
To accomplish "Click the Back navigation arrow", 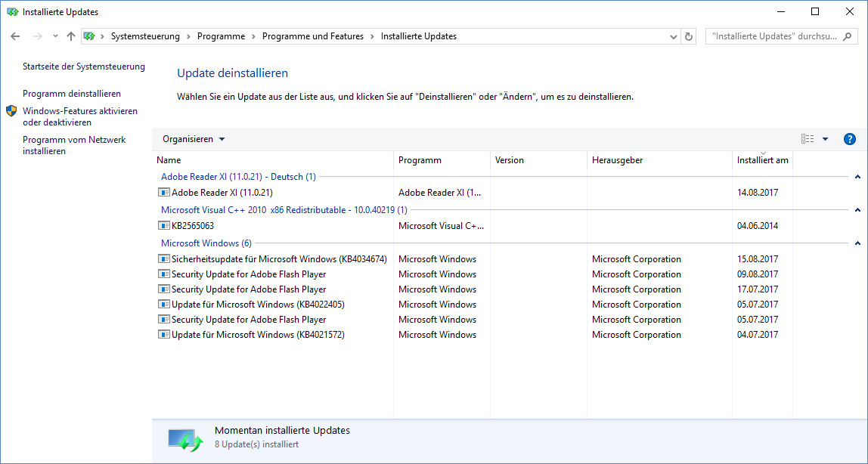I will 15,36.
